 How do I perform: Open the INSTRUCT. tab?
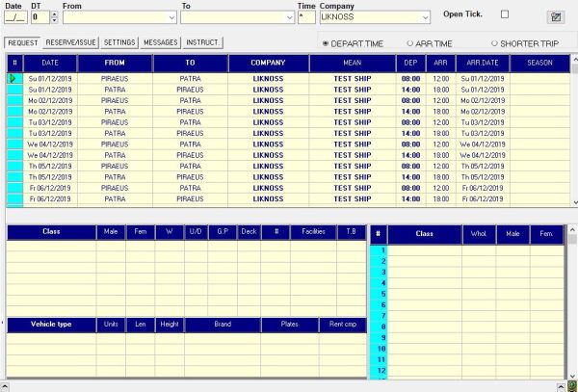tap(203, 43)
